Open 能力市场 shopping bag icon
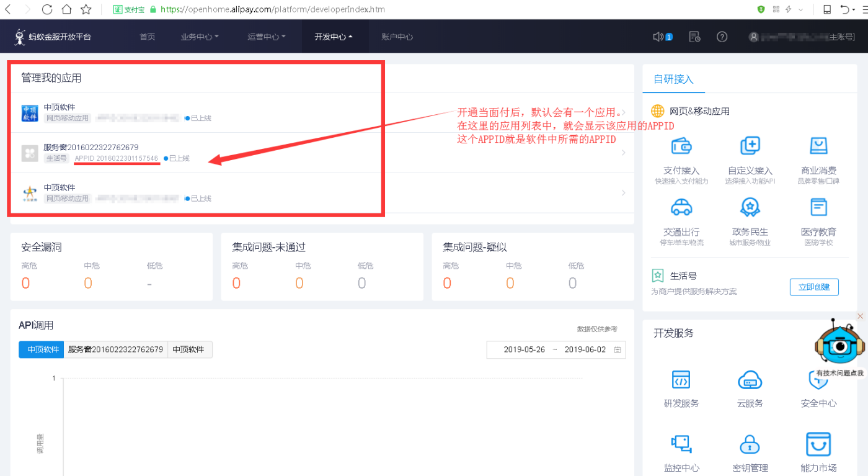The height and width of the screenshot is (476, 868). [818, 444]
